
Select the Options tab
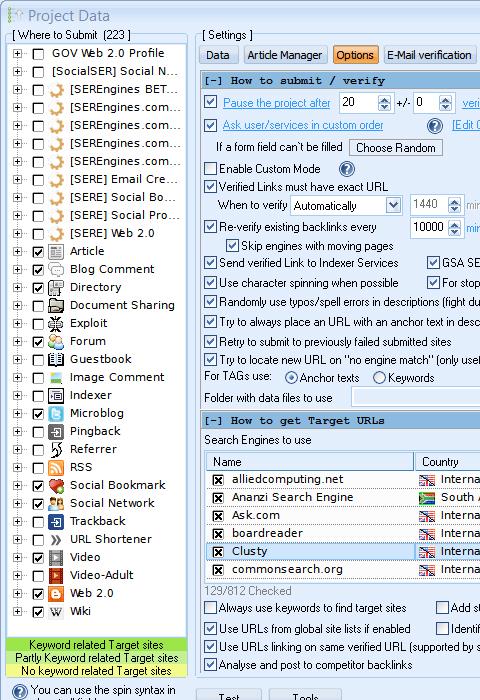355,55
